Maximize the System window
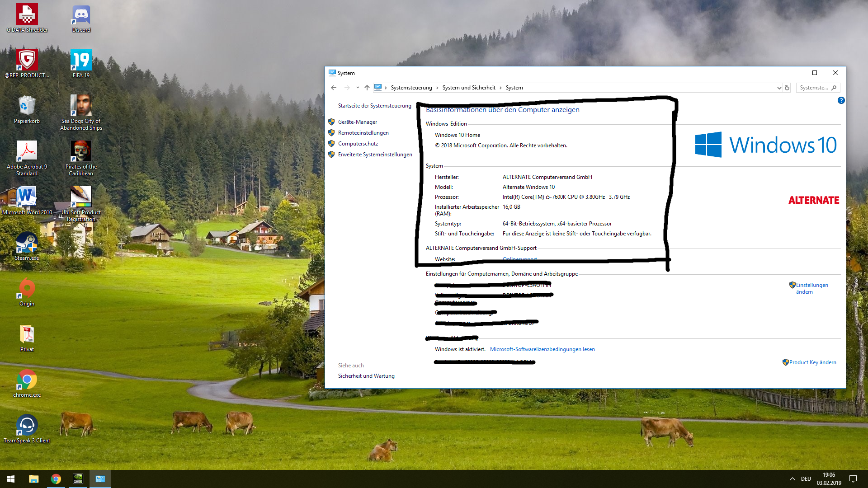Screen dimensions: 868x488 pyautogui.click(x=815, y=73)
